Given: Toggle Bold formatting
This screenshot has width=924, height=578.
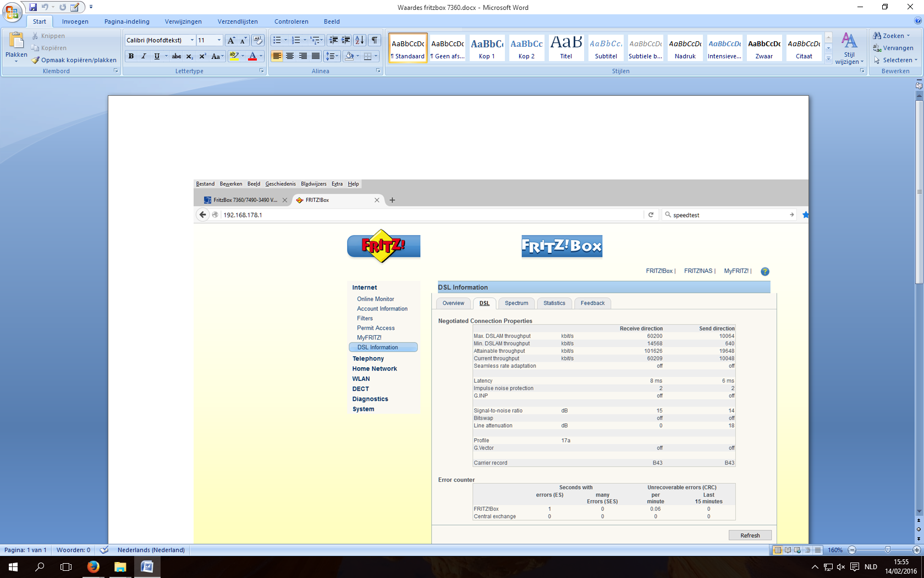Looking at the screenshot, I should click(x=131, y=56).
